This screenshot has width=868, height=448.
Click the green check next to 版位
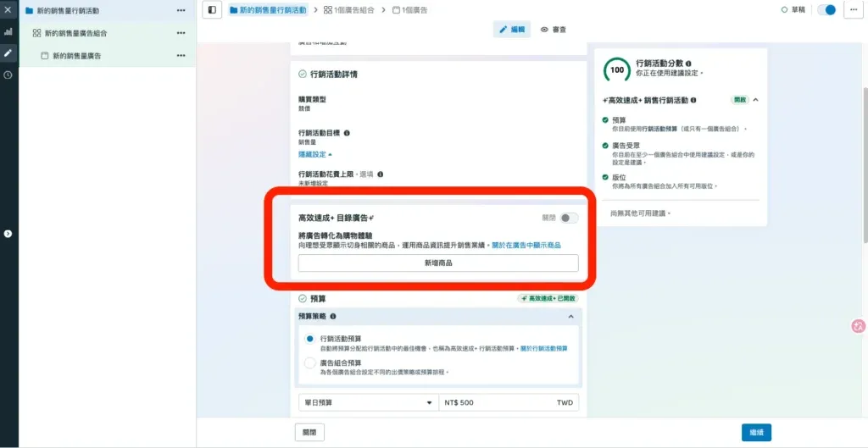[x=605, y=177]
